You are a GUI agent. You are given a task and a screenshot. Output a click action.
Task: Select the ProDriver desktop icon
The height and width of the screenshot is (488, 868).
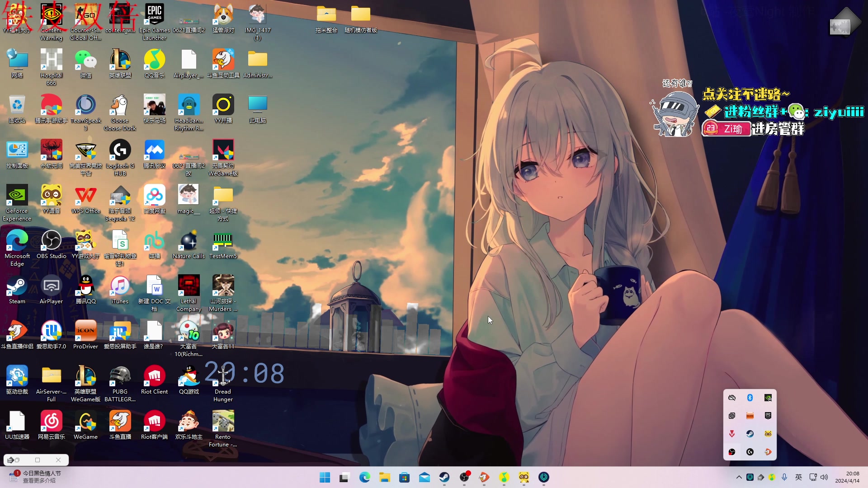pyautogui.click(x=86, y=334)
